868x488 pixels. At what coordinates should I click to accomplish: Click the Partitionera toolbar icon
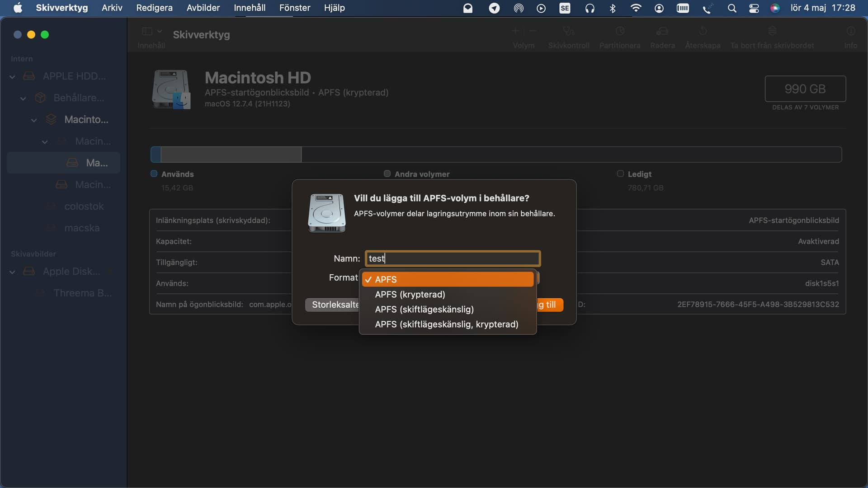[x=620, y=31]
